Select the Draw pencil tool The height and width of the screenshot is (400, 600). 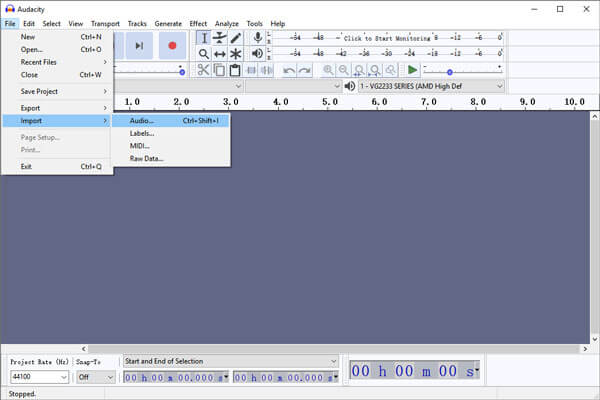pos(236,38)
